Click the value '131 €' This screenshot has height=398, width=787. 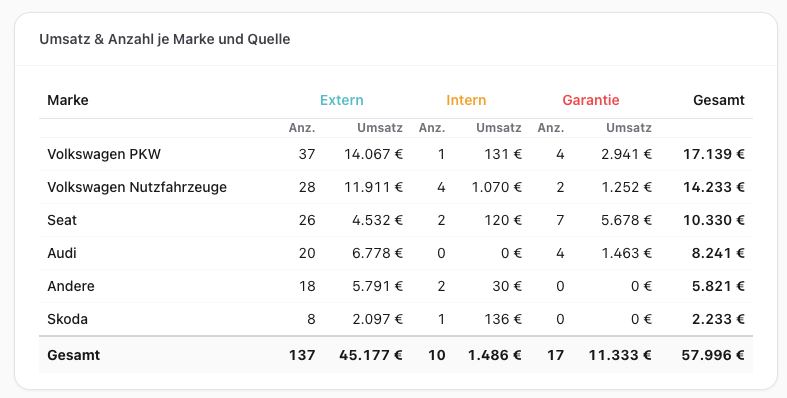[503, 154]
